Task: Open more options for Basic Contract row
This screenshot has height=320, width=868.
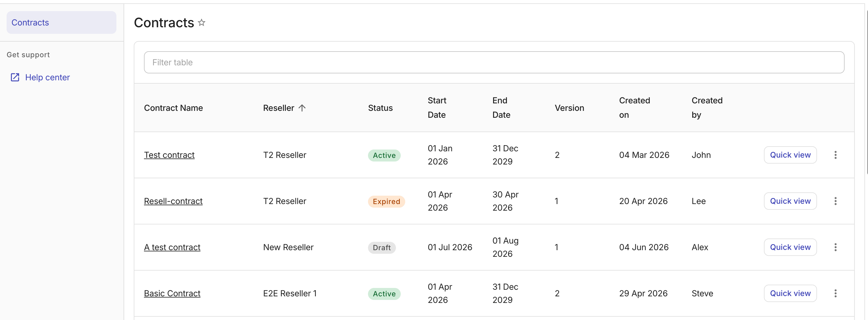Action: click(x=835, y=293)
